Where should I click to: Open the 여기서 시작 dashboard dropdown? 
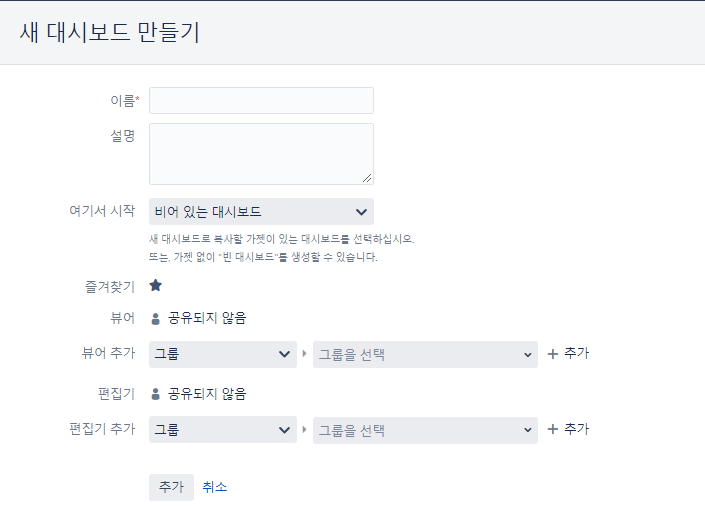click(261, 211)
